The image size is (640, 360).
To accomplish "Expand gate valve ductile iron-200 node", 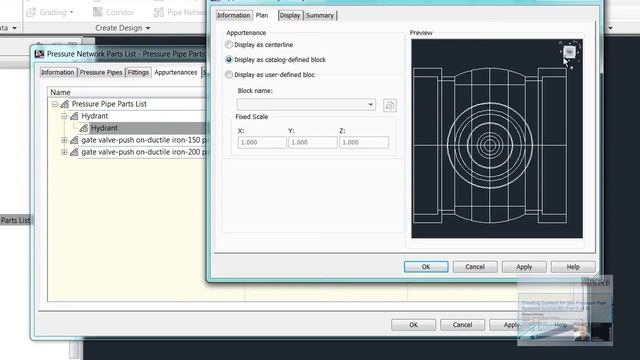I will [x=64, y=152].
